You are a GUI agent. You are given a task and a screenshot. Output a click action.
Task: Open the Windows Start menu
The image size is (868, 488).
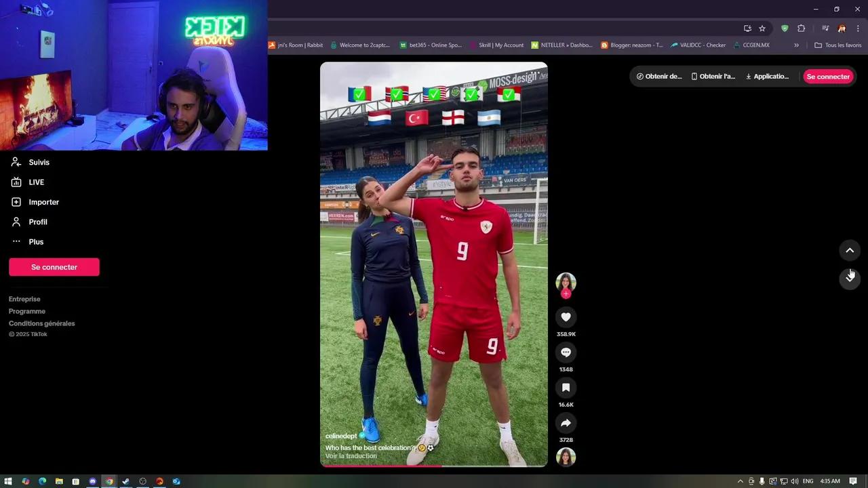coord(8,481)
